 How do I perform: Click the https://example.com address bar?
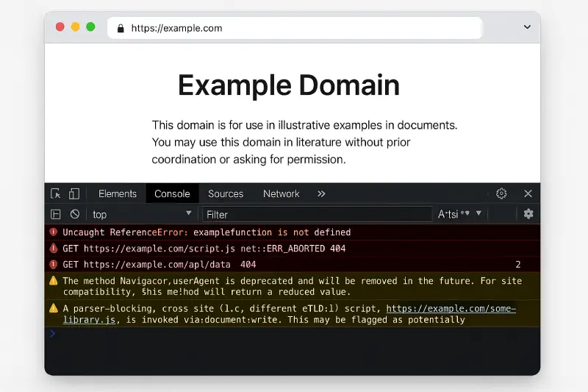[x=295, y=28]
